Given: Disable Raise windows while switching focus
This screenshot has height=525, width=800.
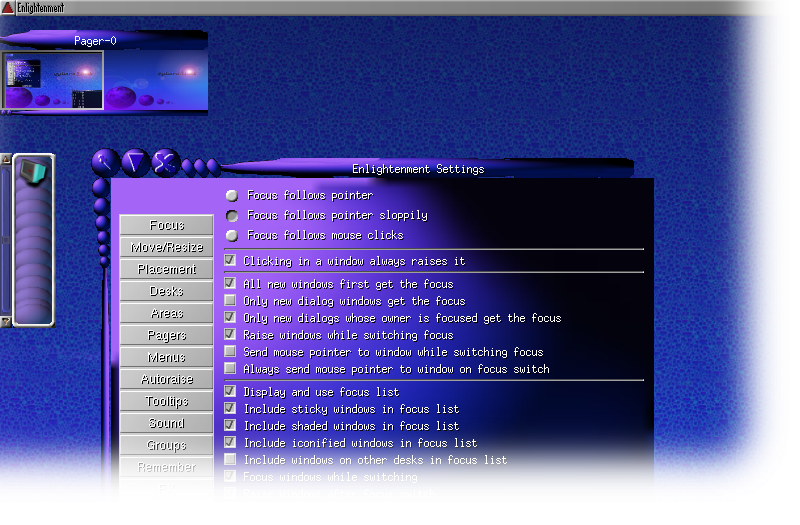Looking at the screenshot, I should (x=230, y=334).
